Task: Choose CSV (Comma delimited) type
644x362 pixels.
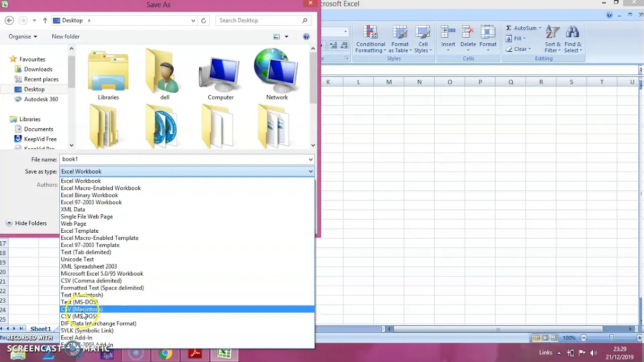Action: coord(187,281)
